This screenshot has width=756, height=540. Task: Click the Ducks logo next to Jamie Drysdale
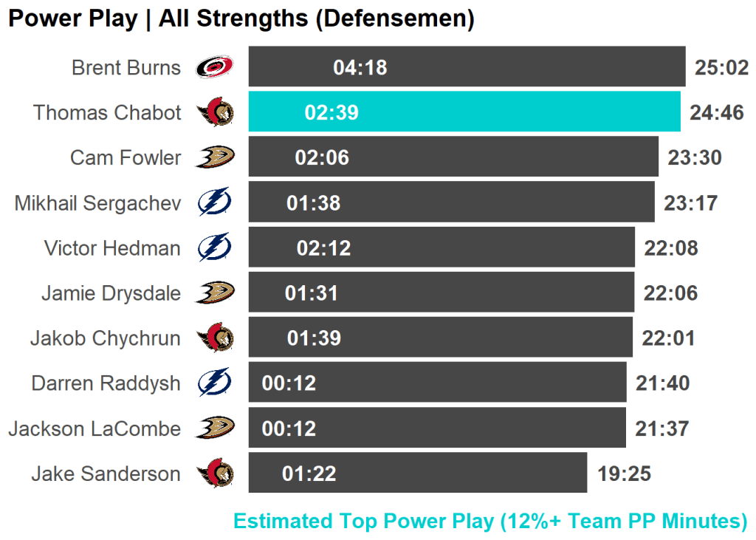(x=215, y=293)
